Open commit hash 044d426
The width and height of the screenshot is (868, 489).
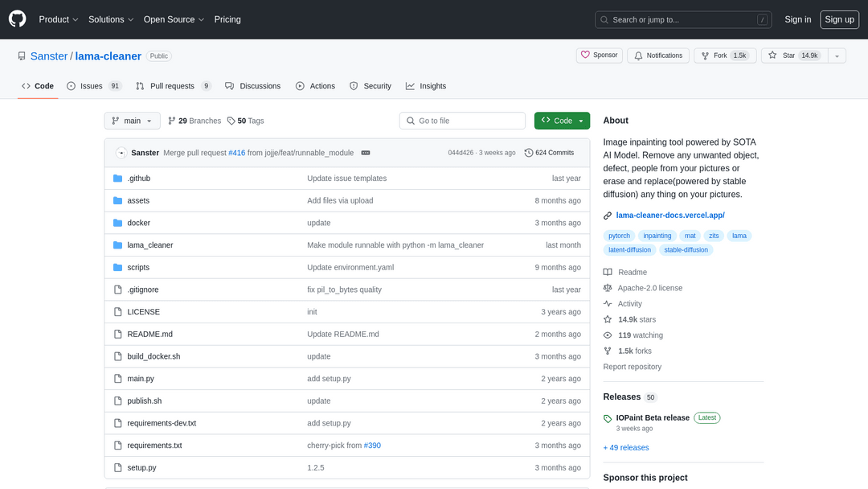(x=461, y=153)
